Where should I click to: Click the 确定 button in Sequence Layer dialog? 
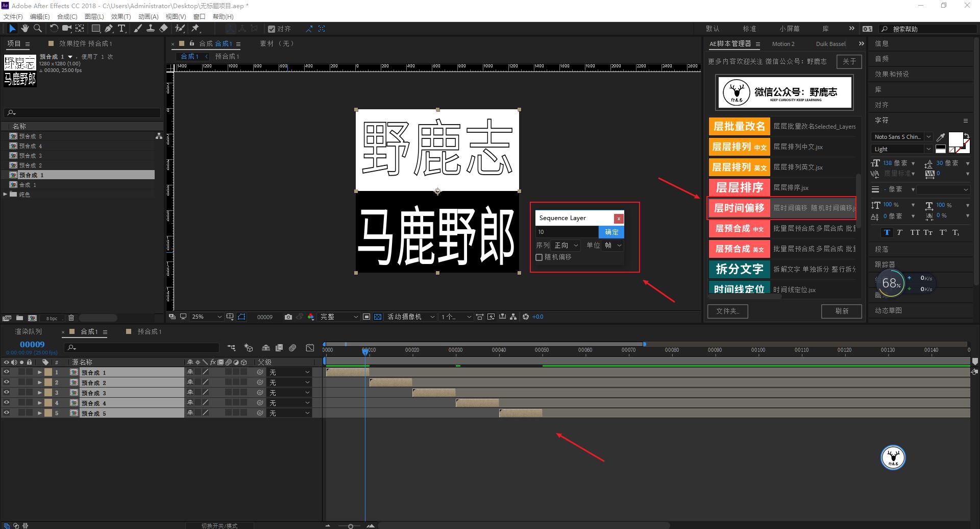[x=611, y=232]
